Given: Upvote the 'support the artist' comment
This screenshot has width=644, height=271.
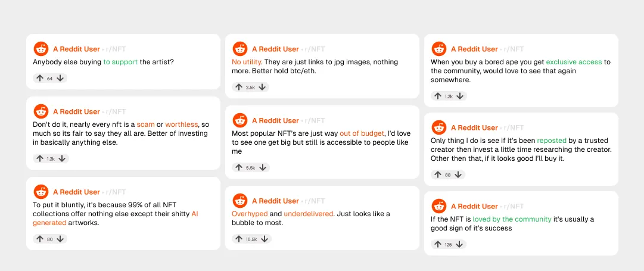Looking at the screenshot, I should pos(40,78).
